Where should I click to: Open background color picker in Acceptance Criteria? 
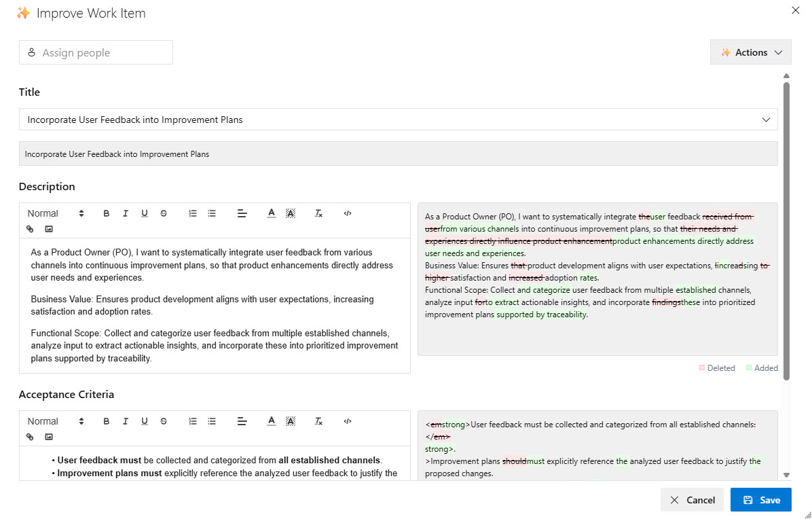(x=291, y=421)
